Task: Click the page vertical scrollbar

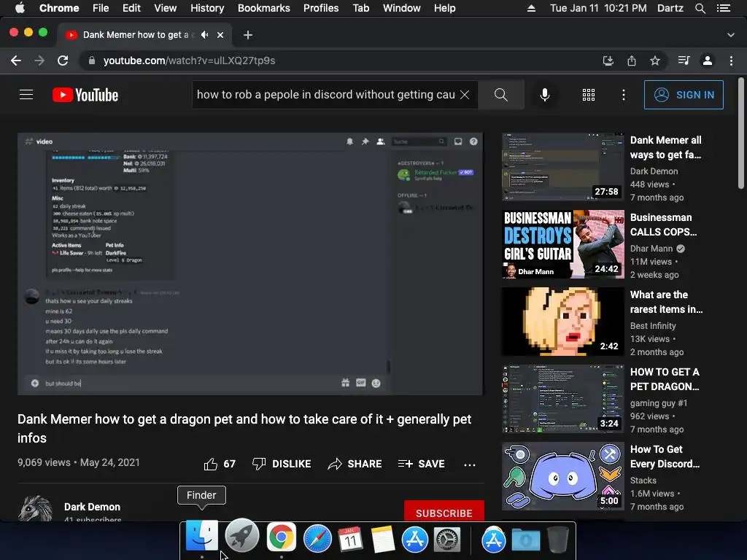Action: coord(741,134)
